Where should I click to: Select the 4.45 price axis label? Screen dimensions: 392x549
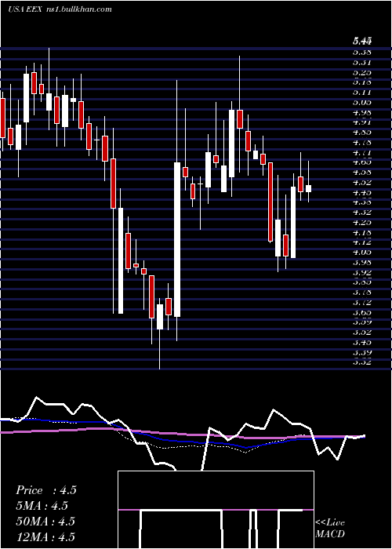coord(362,193)
